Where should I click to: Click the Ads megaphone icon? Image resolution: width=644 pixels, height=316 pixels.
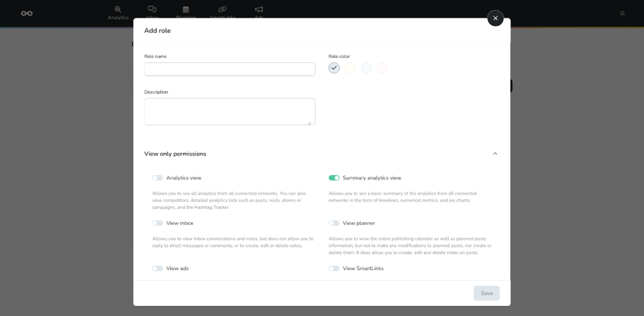pyautogui.click(x=258, y=9)
